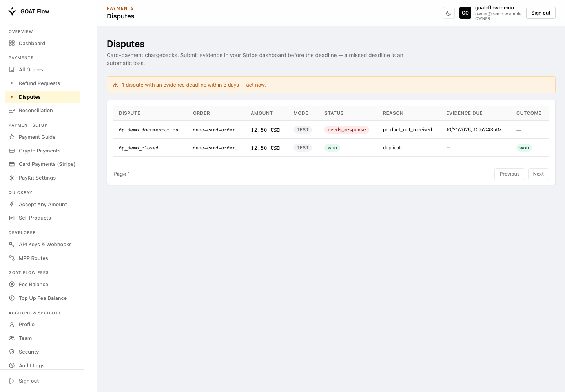Screen dimensions: 565x392
Task: Click the Previous page button
Action: [x=509, y=174]
